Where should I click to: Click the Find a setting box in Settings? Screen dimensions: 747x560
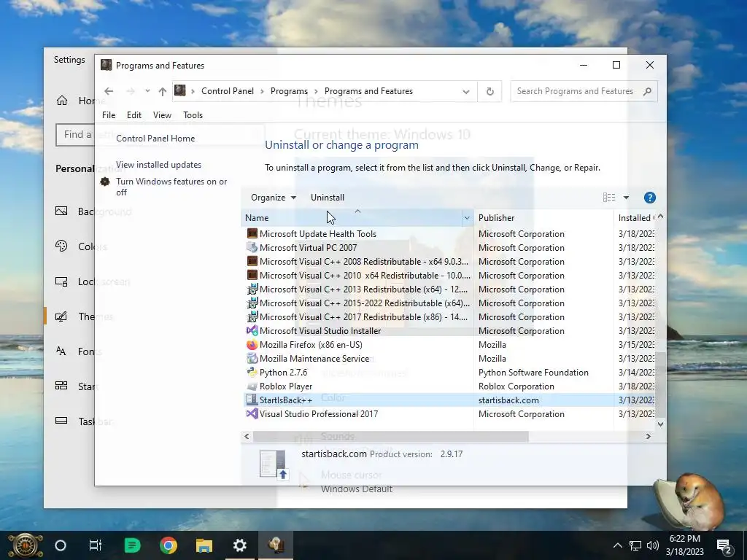pos(76,135)
